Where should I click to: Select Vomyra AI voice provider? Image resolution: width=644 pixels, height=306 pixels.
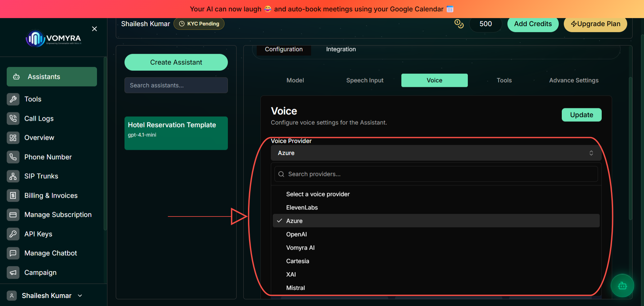(x=436, y=248)
